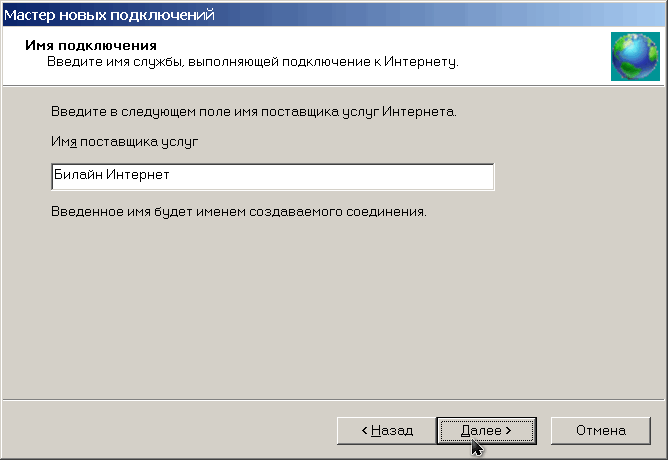Go back using the Назад button
This screenshot has height=460, width=668.
pos(386,431)
